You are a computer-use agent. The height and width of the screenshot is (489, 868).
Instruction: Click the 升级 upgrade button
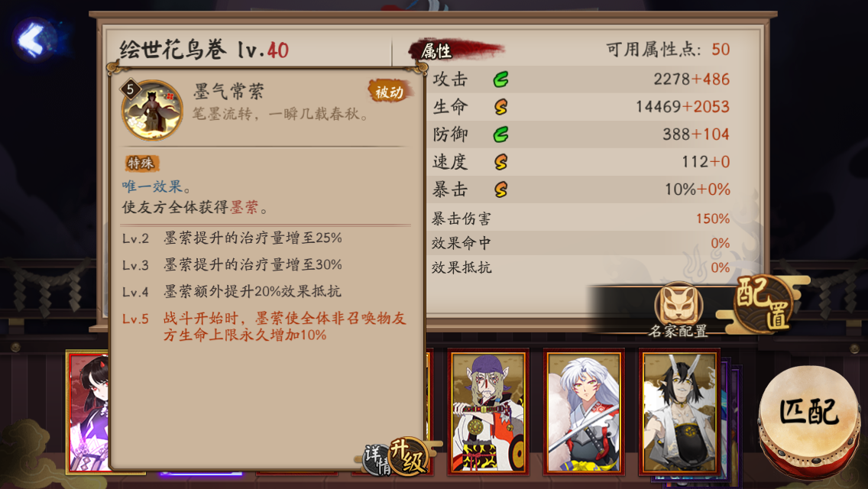409,457
